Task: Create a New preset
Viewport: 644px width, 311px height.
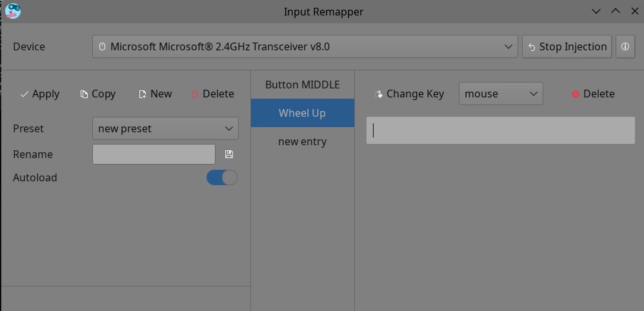Action: [x=155, y=94]
